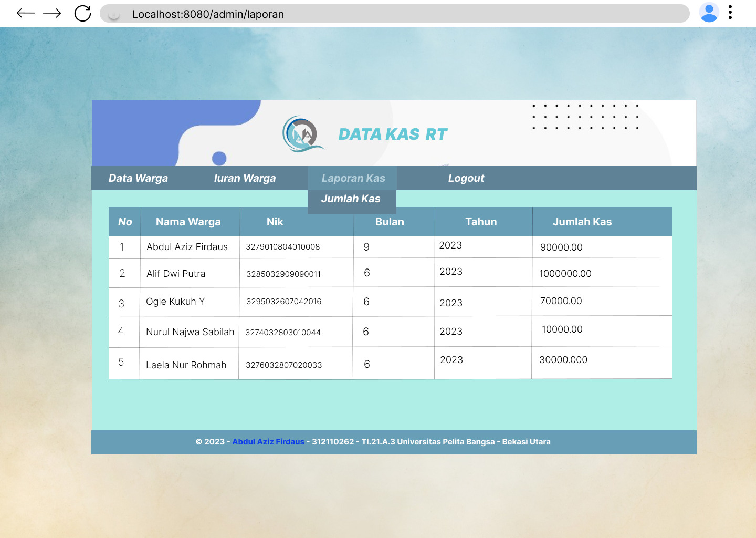Click the DATA KAS RT header title

coord(393,134)
